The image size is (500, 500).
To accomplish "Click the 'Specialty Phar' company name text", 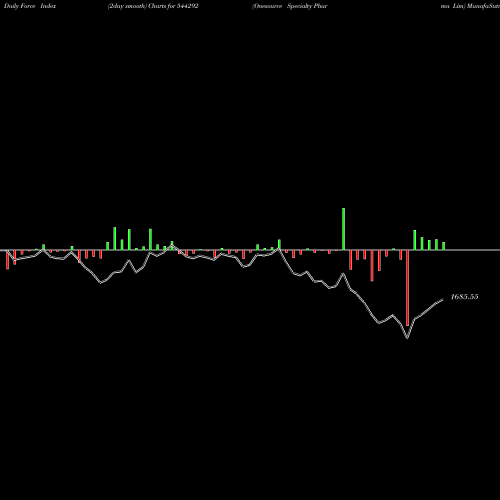I will coord(307,6).
